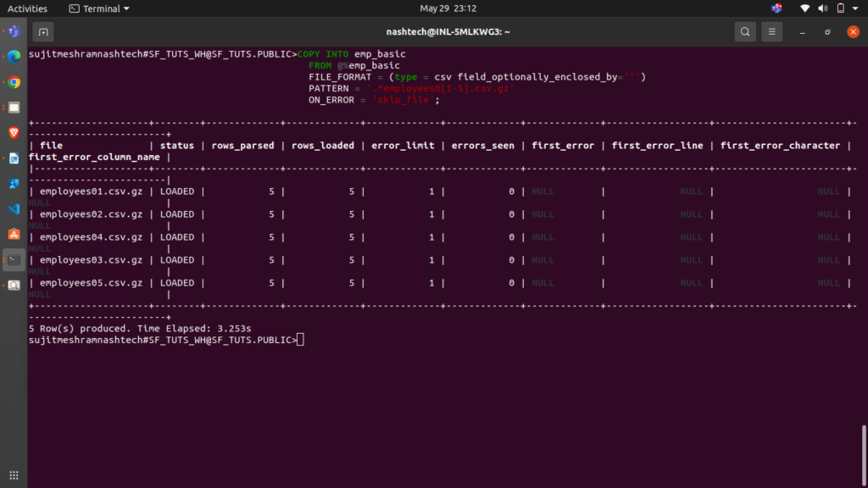Open the Activities overview
Viewport: 868px width, 488px height.
(27, 8)
